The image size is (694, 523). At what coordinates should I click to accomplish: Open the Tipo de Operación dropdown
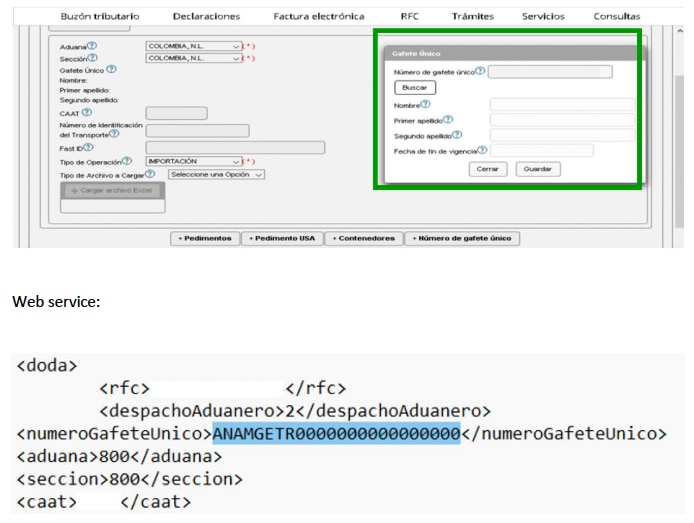pos(194,161)
